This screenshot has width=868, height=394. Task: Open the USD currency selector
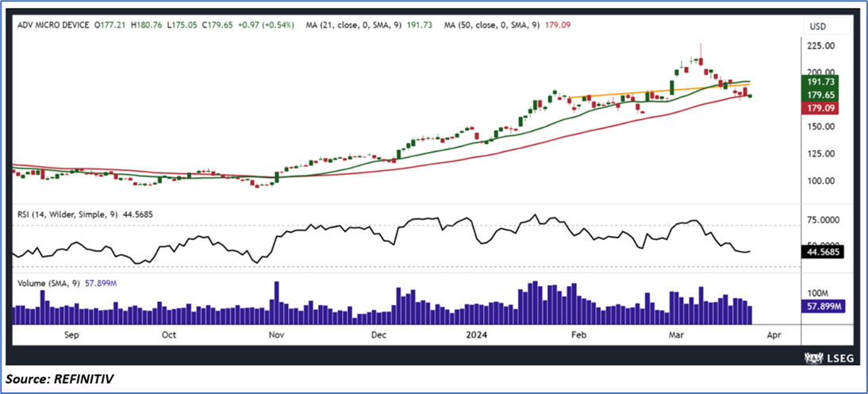[x=828, y=26]
